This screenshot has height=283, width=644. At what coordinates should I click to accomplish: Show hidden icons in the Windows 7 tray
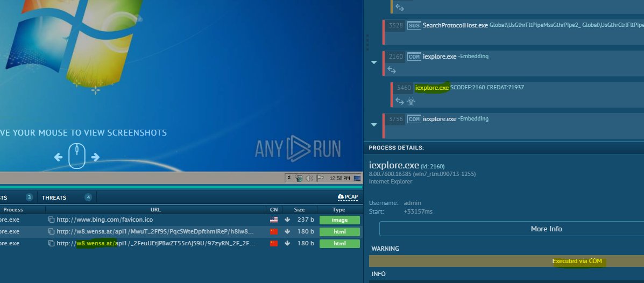tap(289, 178)
